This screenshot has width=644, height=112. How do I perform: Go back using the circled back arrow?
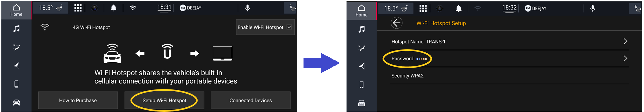[396, 23]
